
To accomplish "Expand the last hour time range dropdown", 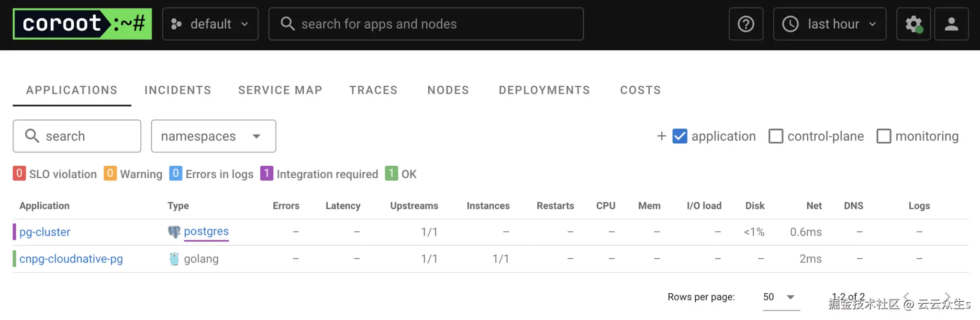I will (829, 24).
